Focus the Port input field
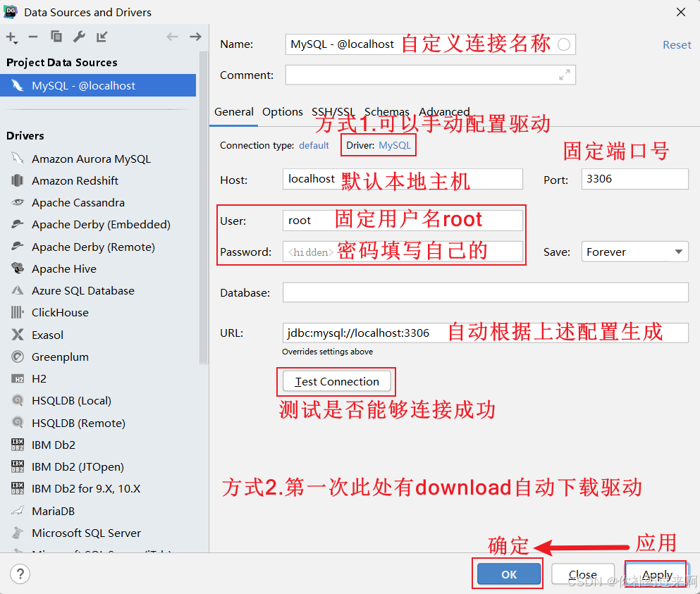Screen dimensions: 700x594 pyautogui.click(x=634, y=179)
